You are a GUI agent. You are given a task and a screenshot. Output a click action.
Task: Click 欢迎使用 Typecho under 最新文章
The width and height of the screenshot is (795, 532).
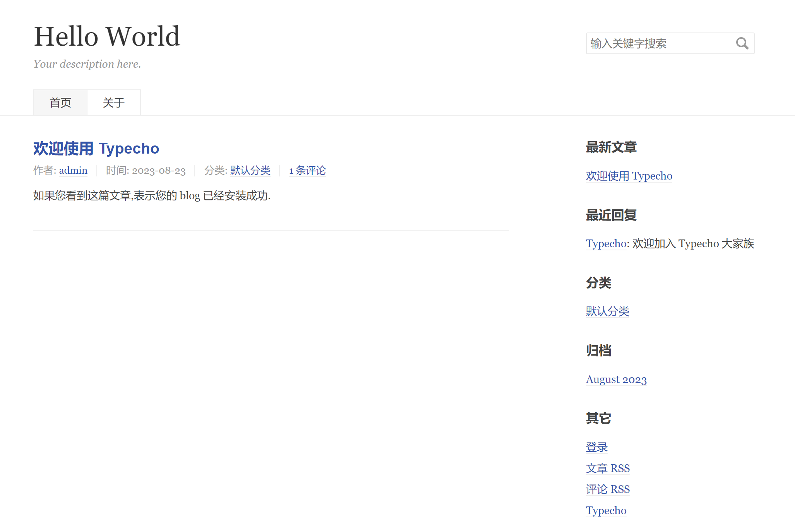click(629, 176)
